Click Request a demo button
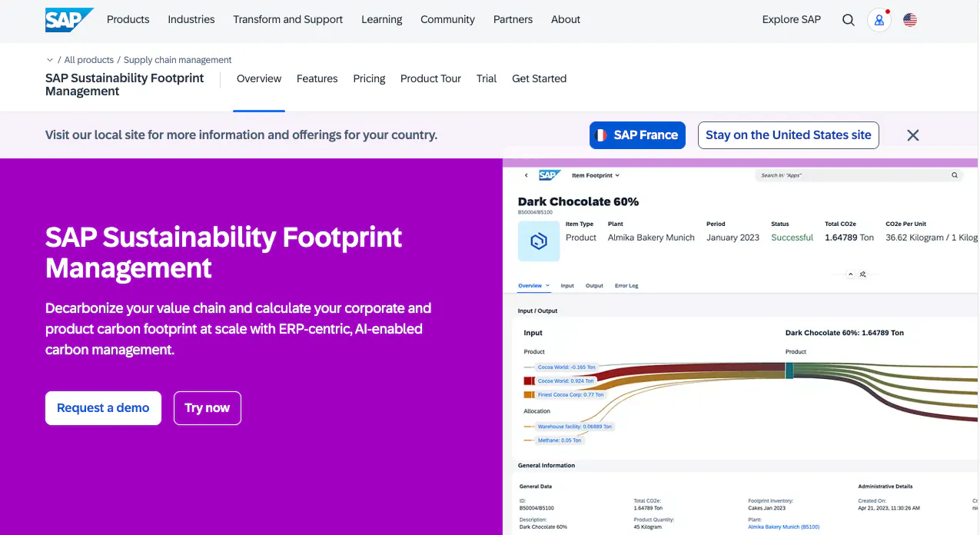The image size is (980, 535). pos(103,408)
